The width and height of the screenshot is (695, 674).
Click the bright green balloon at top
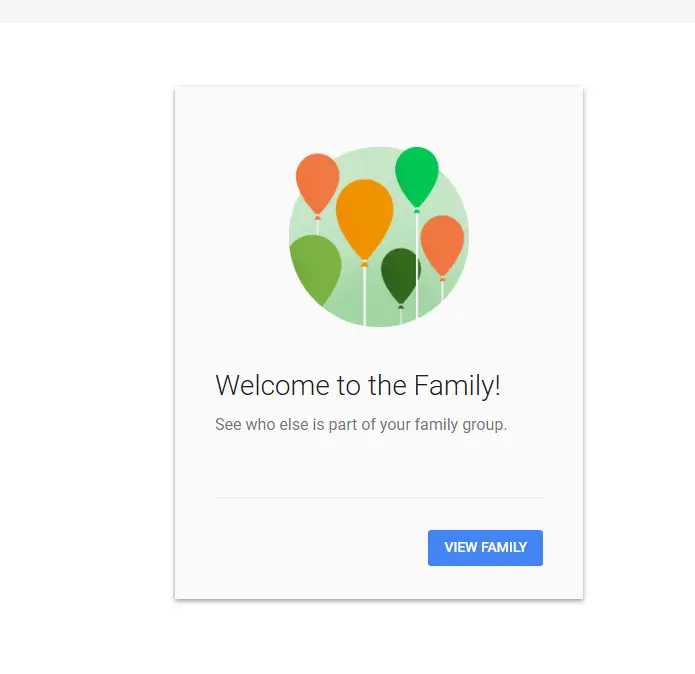[417, 176]
